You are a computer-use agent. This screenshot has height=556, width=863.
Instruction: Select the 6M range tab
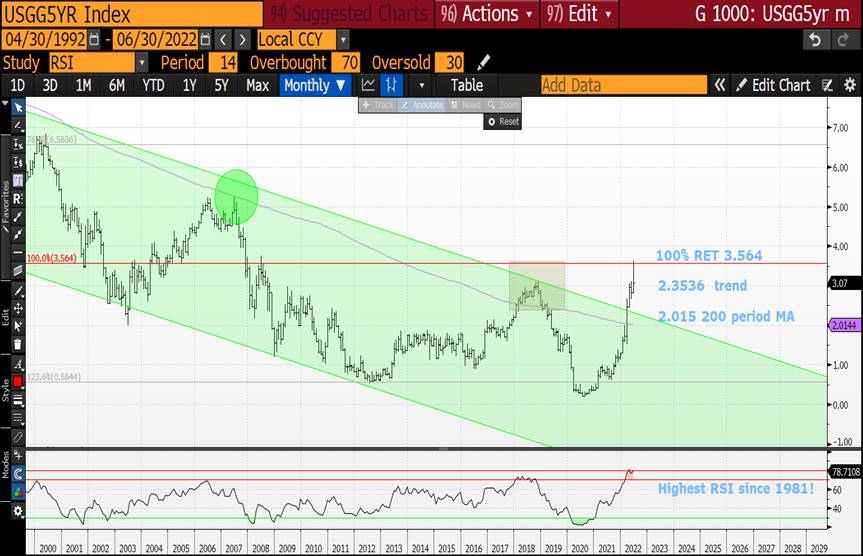click(117, 85)
